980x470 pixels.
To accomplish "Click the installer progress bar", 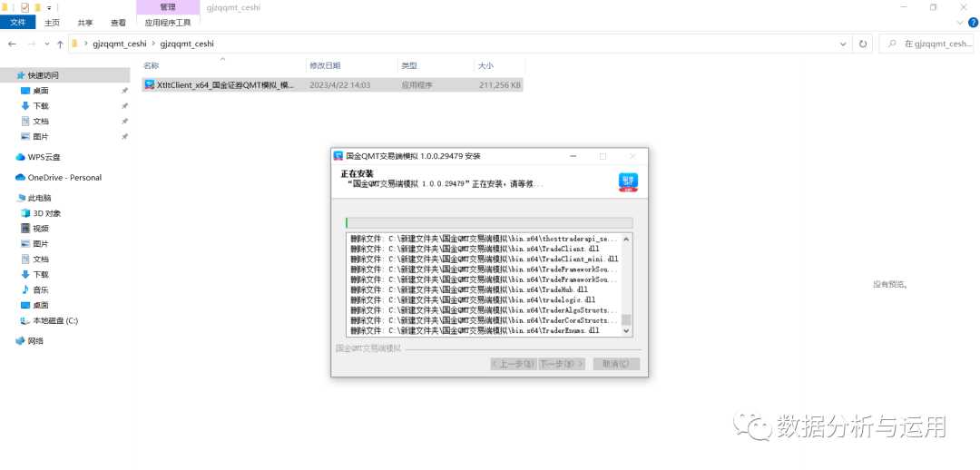I will (x=489, y=222).
